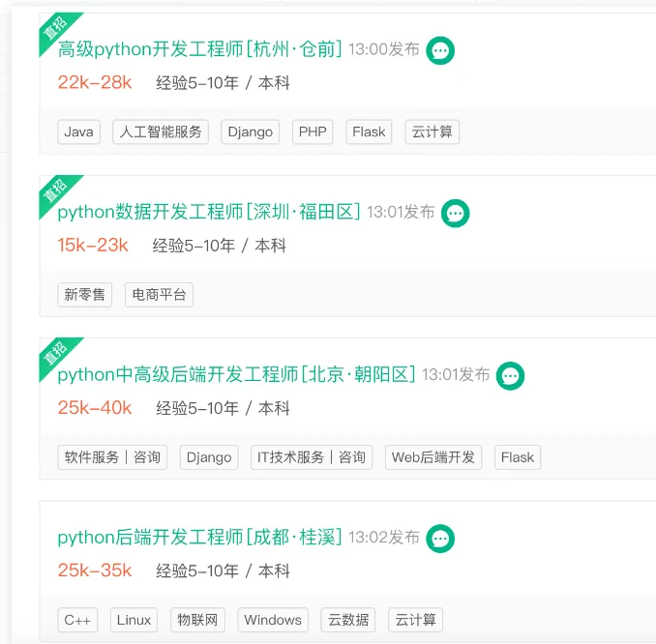656x644 pixels.
Task: Click the 新零售 tag
Action: click(x=84, y=295)
